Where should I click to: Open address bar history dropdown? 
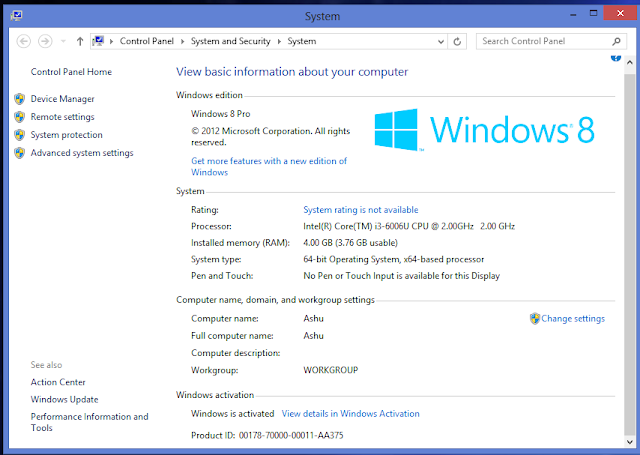pyautogui.click(x=441, y=42)
